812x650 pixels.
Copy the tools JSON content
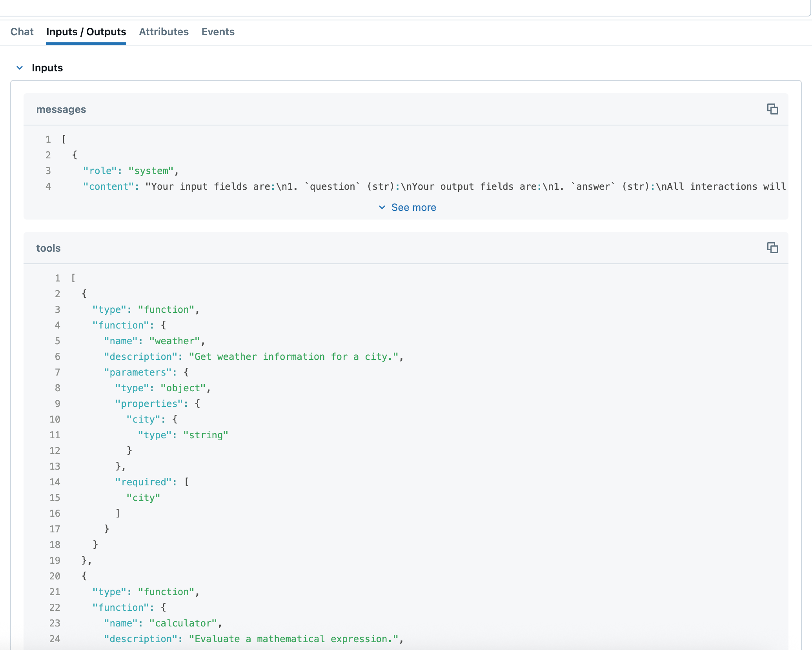coord(772,248)
